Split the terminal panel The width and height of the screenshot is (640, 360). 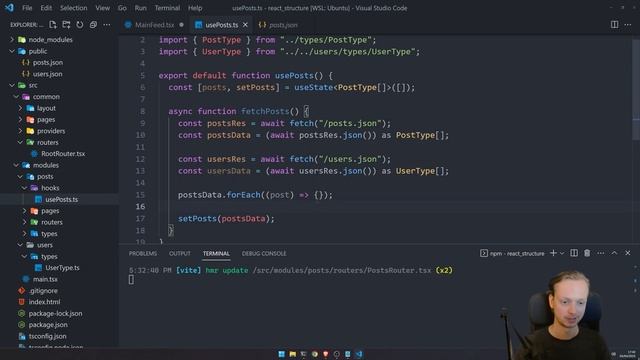574,253
